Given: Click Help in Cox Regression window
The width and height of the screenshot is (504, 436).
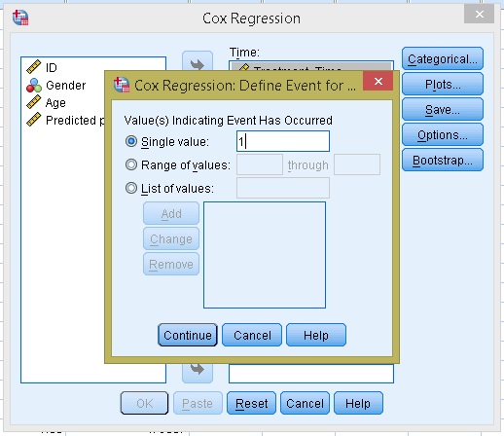Looking at the screenshot, I should click(358, 403).
